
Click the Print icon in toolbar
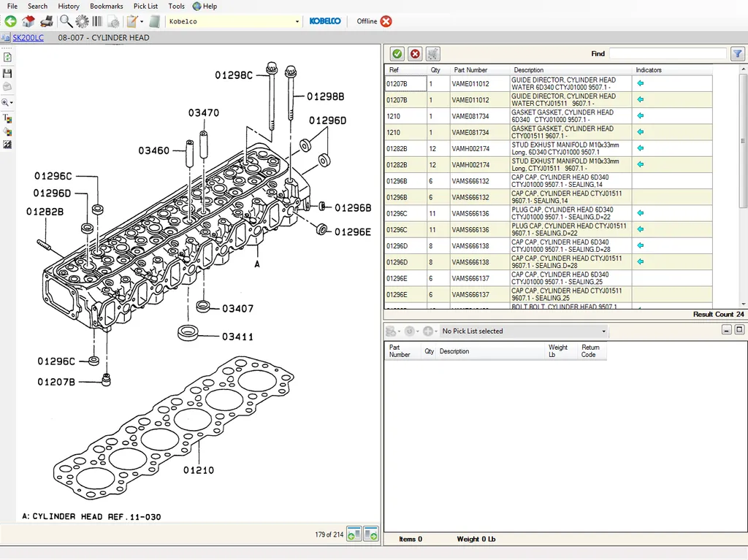[46, 22]
